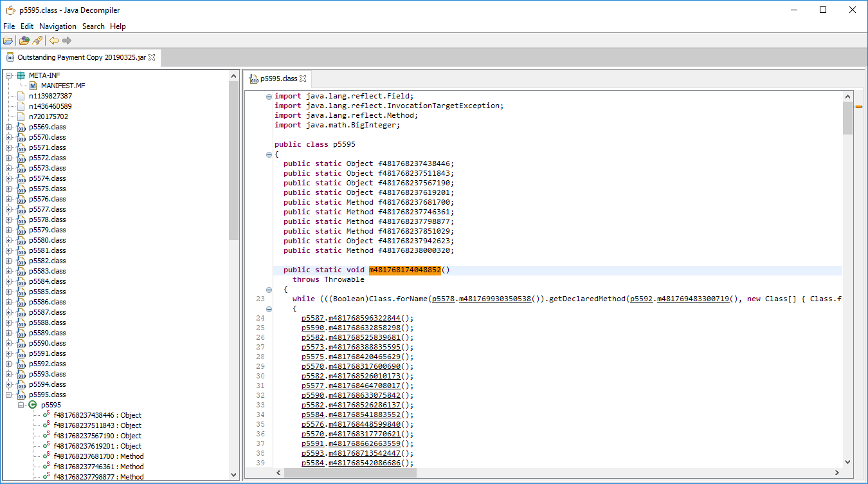Go forward with the Forward arrow
This screenshot has width=868, height=484.
[67, 41]
